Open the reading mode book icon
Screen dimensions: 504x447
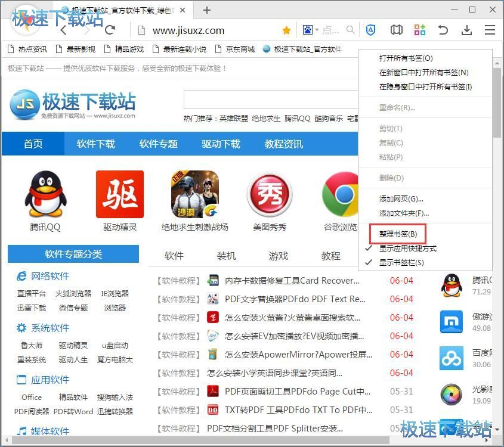(396, 30)
